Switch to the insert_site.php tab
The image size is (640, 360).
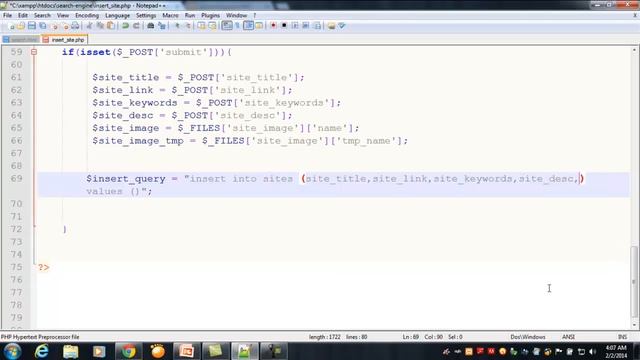[64, 40]
